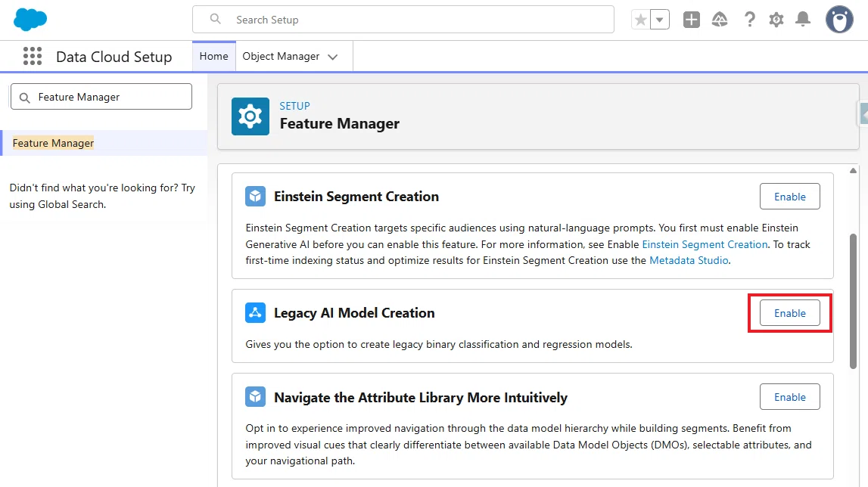Open the favorites list dropdown arrow
This screenshot has width=868, height=487.
pyautogui.click(x=659, y=20)
